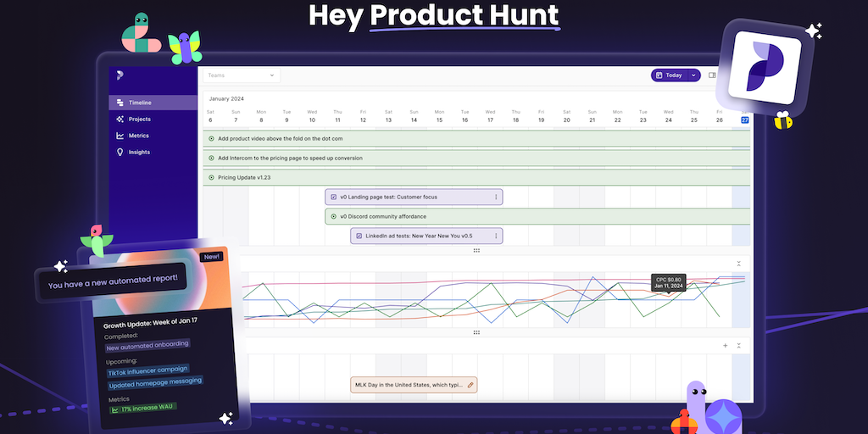Click the New! badge on the report card
Image resolution: width=868 pixels, height=434 pixels.
(x=211, y=257)
